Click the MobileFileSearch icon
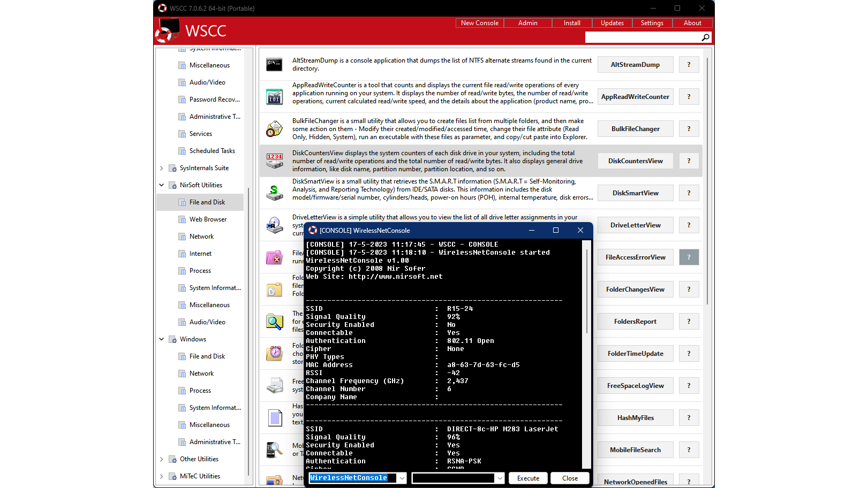The image size is (868, 488). coord(274,450)
